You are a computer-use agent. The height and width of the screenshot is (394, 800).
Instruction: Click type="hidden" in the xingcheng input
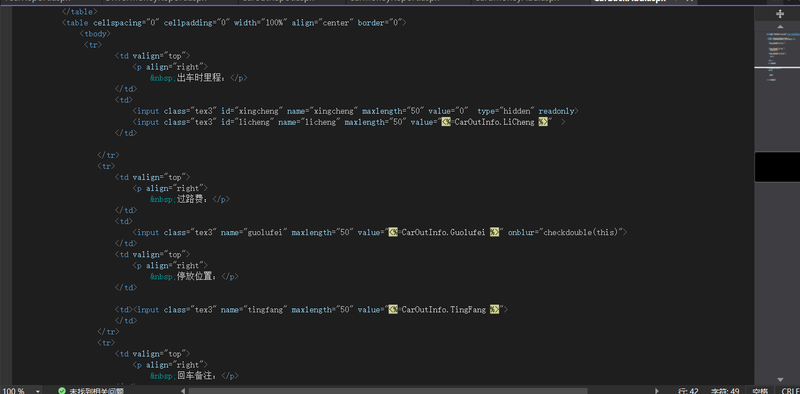click(506, 111)
